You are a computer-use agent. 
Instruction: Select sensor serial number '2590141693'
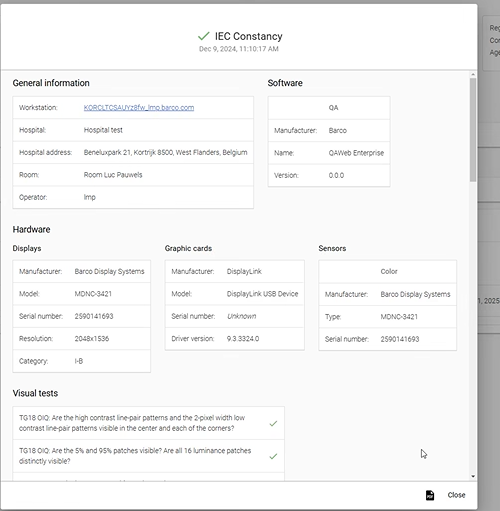(400, 339)
